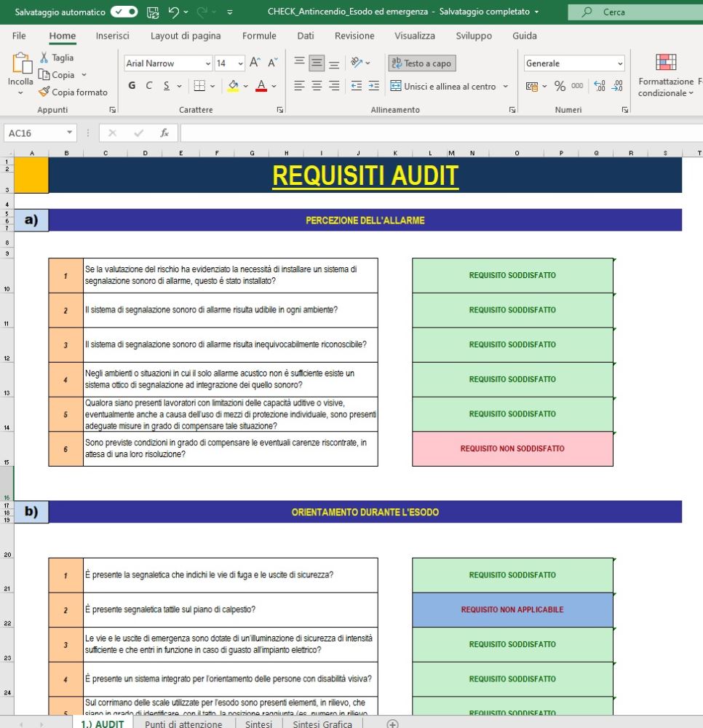Open the Dati tab
This screenshot has height=728, width=703.
[306, 36]
